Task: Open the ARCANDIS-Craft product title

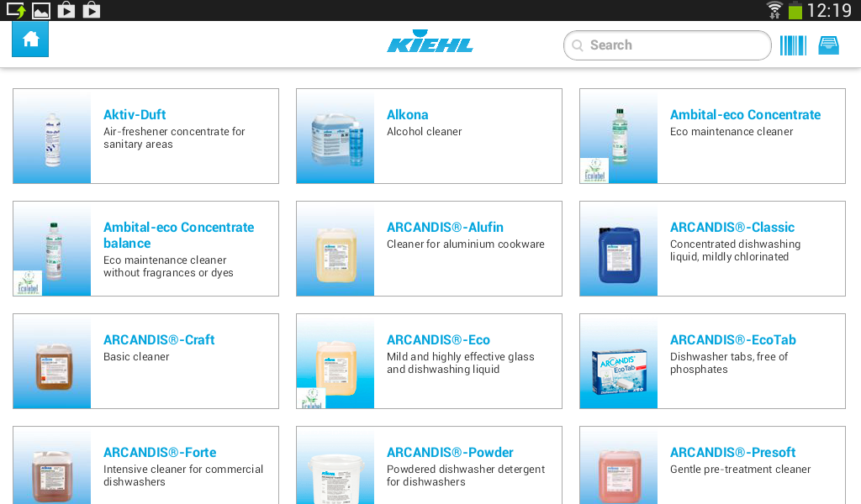Action: (159, 339)
